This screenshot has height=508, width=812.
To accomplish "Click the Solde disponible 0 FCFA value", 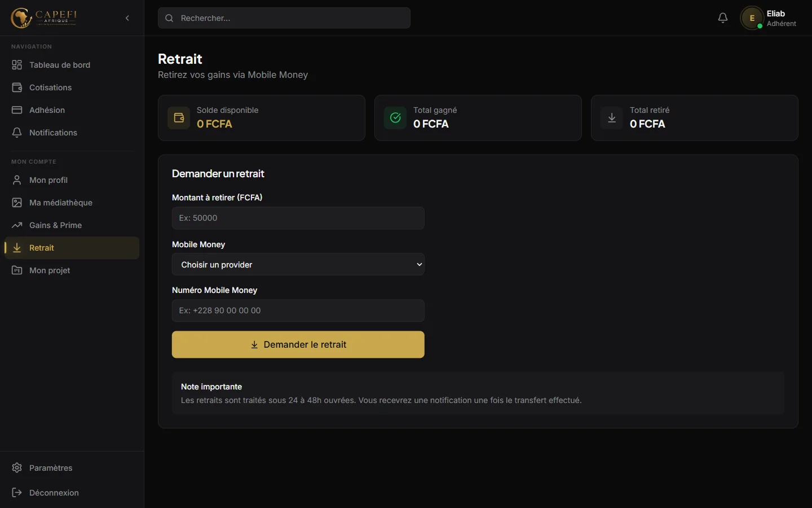I will (214, 124).
